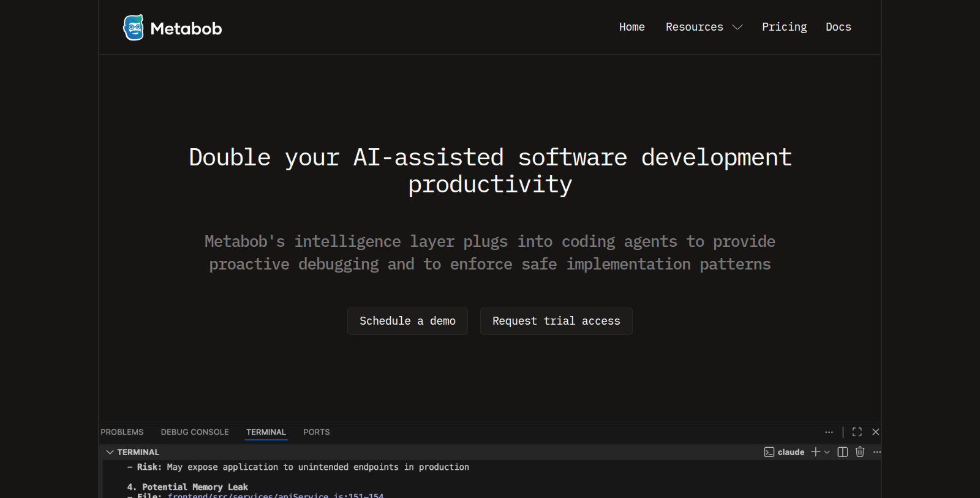Select the TERMINAL tab

click(266, 432)
